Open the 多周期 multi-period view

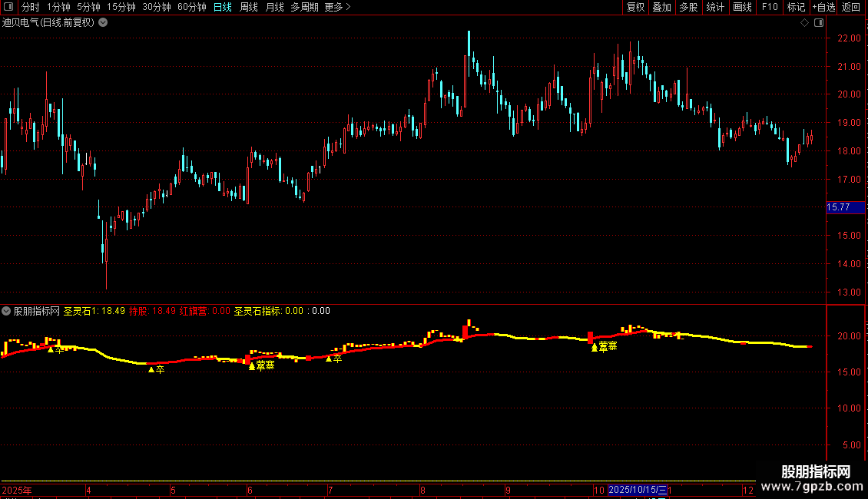pyautogui.click(x=304, y=7)
